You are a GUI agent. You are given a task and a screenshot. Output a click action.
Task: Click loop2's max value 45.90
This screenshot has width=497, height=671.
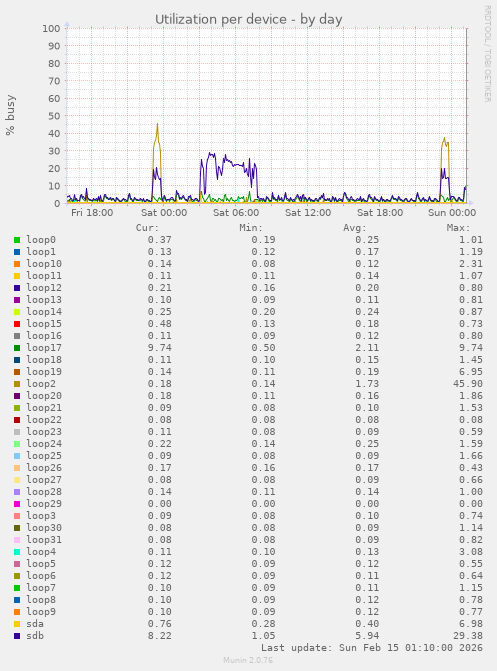pos(468,384)
